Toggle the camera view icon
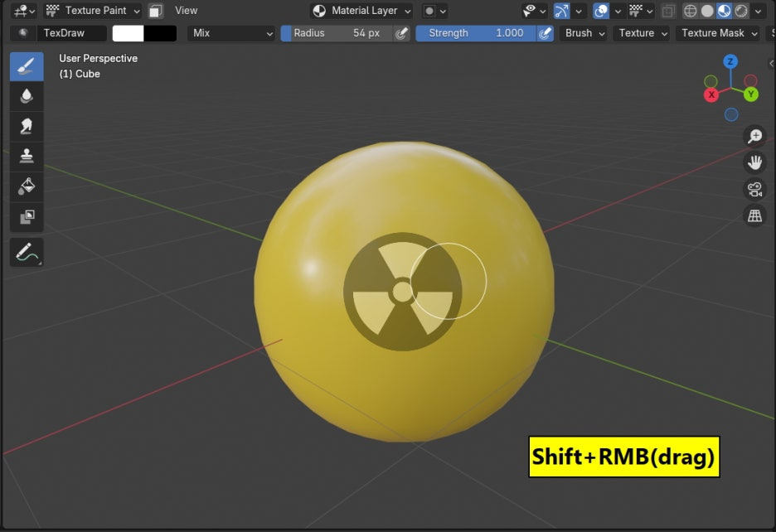The image size is (776, 532). pos(754,189)
